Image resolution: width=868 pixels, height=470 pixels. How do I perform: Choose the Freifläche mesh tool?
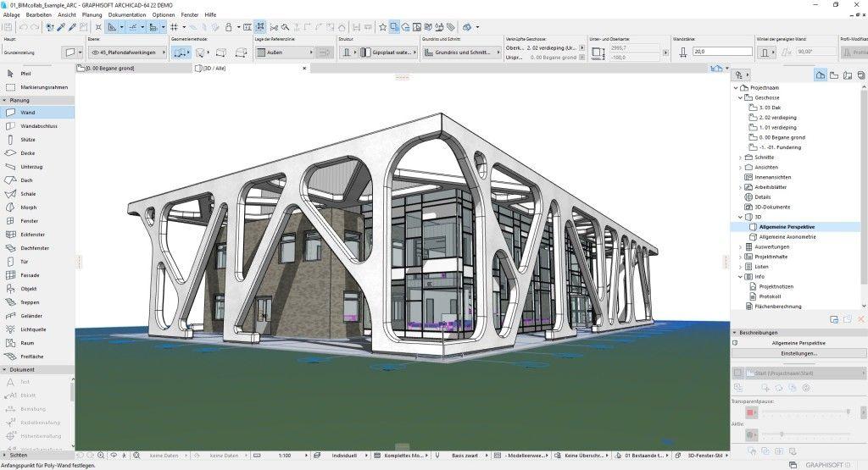tap(37, 356)
